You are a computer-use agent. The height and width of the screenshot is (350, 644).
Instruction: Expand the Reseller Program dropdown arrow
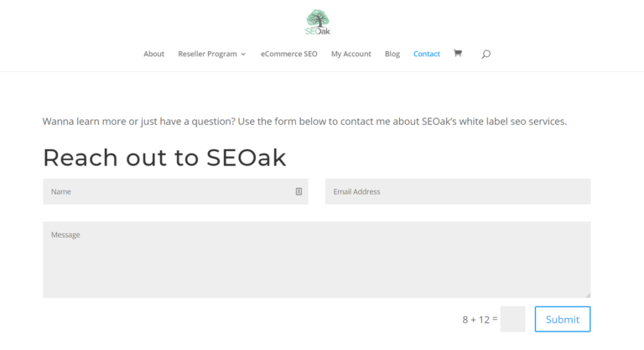pos(243,55)
